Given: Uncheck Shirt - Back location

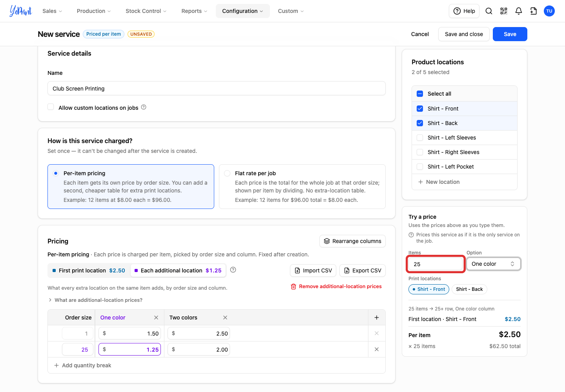Looking at the screenshot, I should [420, 123].
